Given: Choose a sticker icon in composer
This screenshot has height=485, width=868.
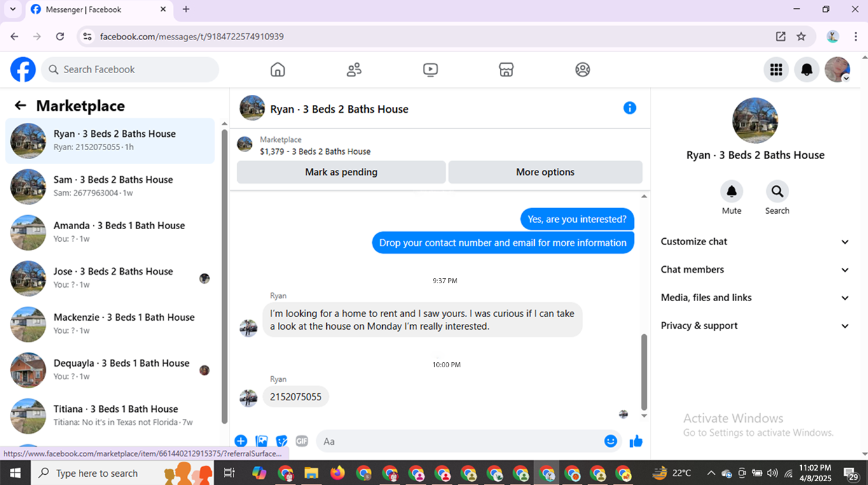Looking at the screenshot, I should pyautogui.click(x=282, y=441).
